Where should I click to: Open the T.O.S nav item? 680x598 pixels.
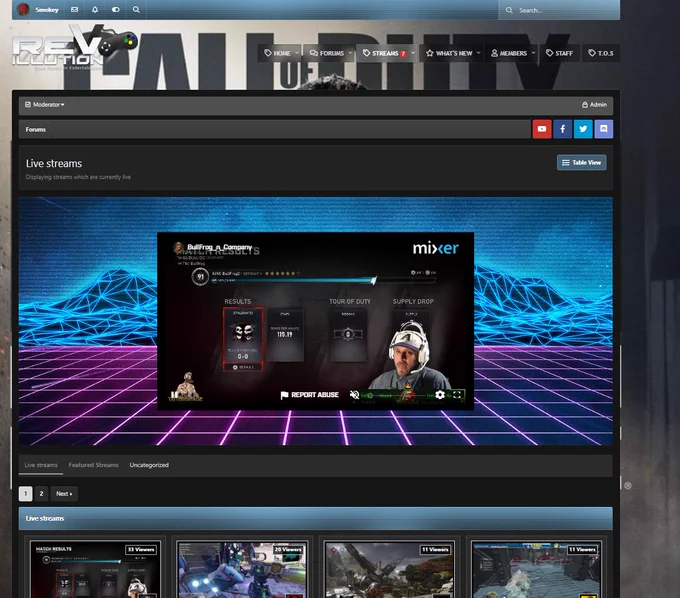(601, 53)
